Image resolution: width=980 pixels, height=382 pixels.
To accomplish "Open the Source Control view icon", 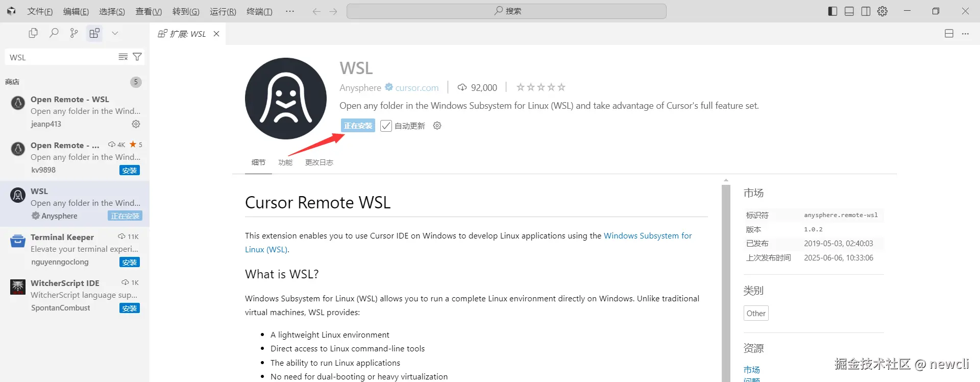I will point(74,33).
